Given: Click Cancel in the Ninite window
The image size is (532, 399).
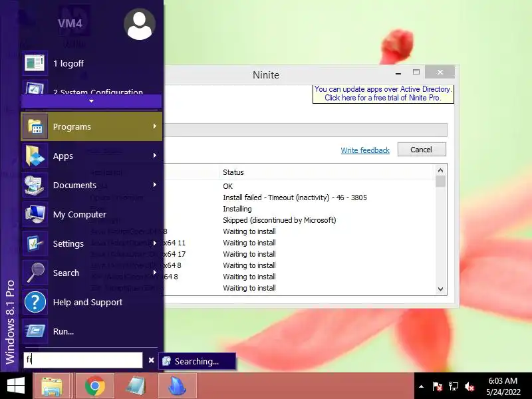Looking at the screenshot, I should [422, 150].
